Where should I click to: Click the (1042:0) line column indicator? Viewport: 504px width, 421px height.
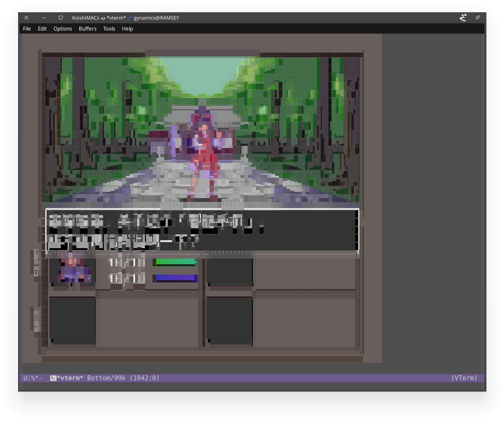click(x=145, y=378)
